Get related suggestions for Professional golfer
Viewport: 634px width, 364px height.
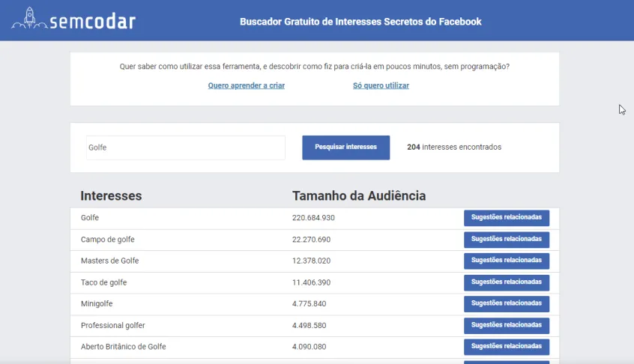point(506,326)
